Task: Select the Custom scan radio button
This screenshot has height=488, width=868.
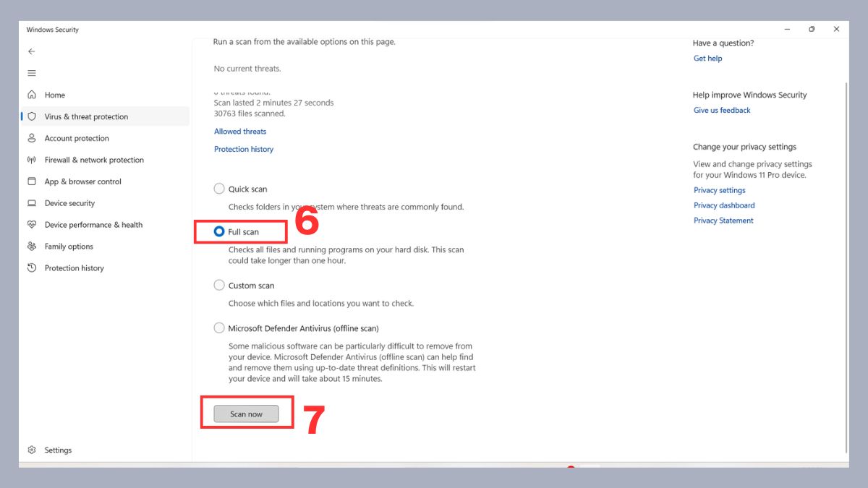Action: [219, 285]
